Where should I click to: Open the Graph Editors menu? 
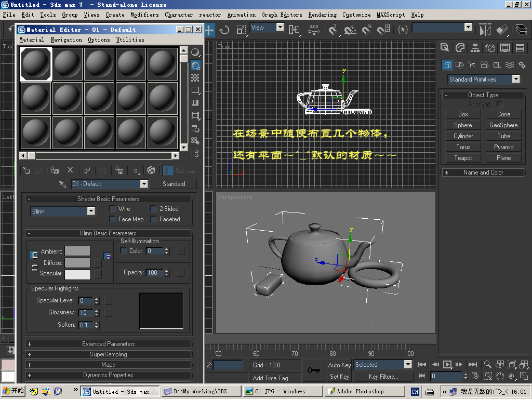pos(282,15)
